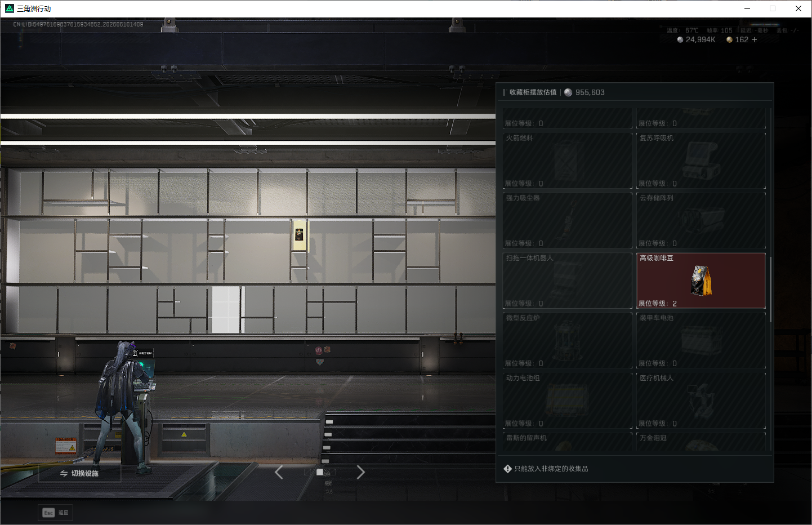This screenshot has width=812, height=525.
Task: Pick the 云存储阵列 item slot
Action: [x=701, y=220]
